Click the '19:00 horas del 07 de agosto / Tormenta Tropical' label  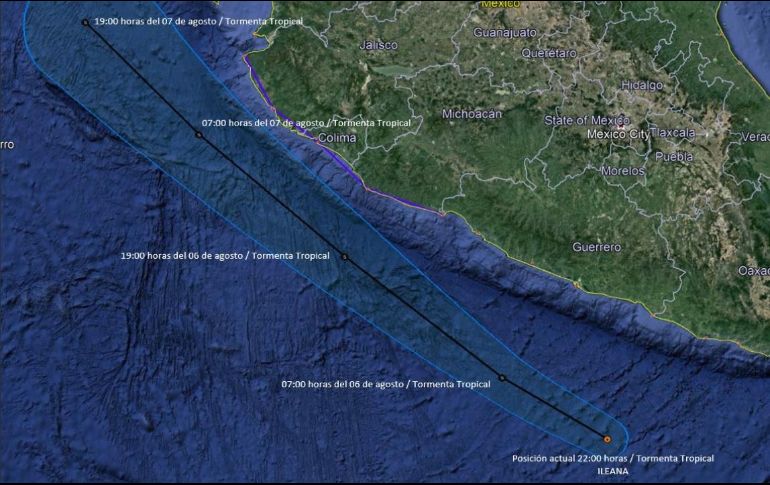tap(198, 22)
